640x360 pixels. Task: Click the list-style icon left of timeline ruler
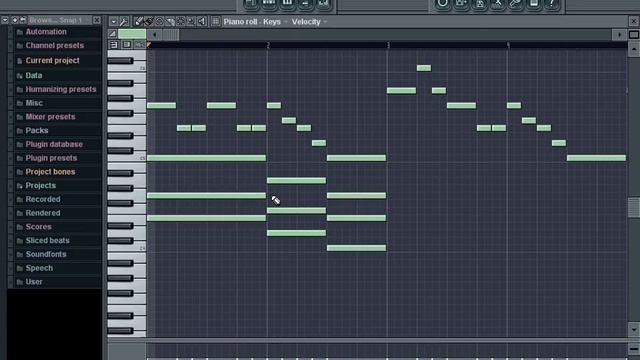pos(114,44)
